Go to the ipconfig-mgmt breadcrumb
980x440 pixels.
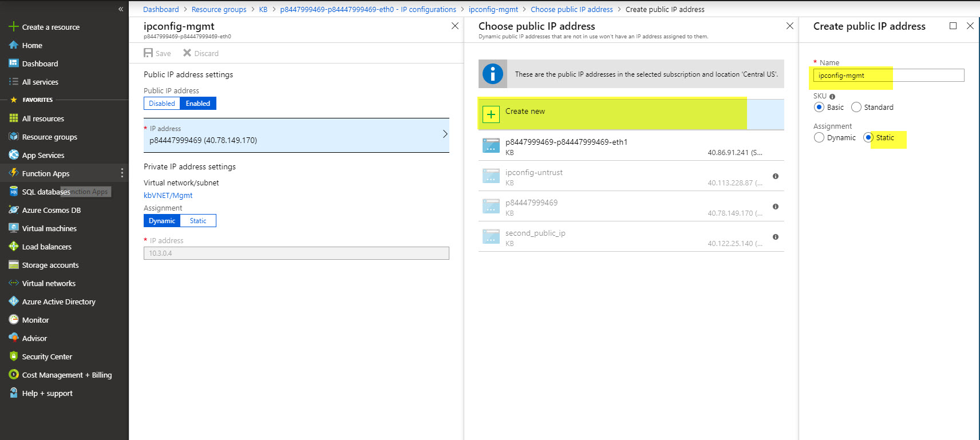point(493,9)
